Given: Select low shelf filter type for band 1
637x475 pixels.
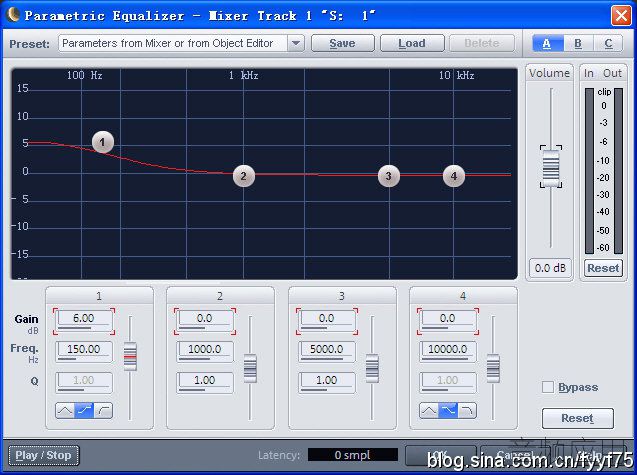Looking at the screenshot, I should tap(84, 411).
